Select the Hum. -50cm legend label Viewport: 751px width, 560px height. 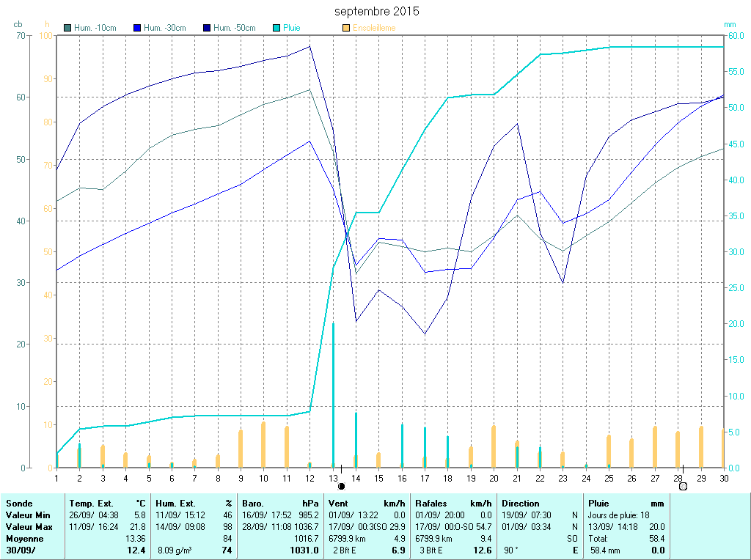tap(234, 28)
